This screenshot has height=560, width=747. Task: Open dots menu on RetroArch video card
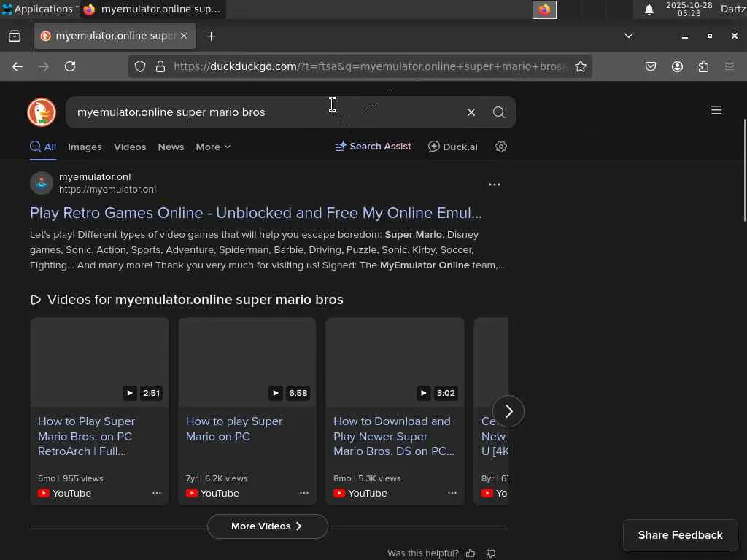(x=156, y=494)
